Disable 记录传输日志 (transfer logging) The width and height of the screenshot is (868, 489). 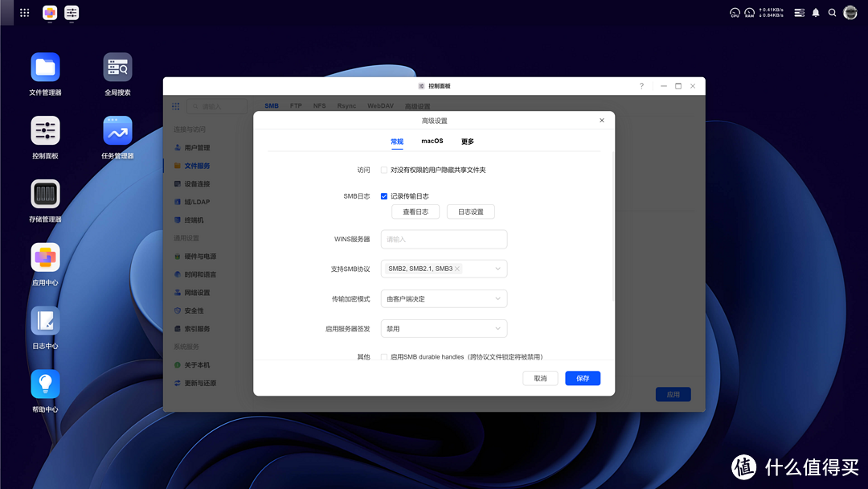pos(383,195)
